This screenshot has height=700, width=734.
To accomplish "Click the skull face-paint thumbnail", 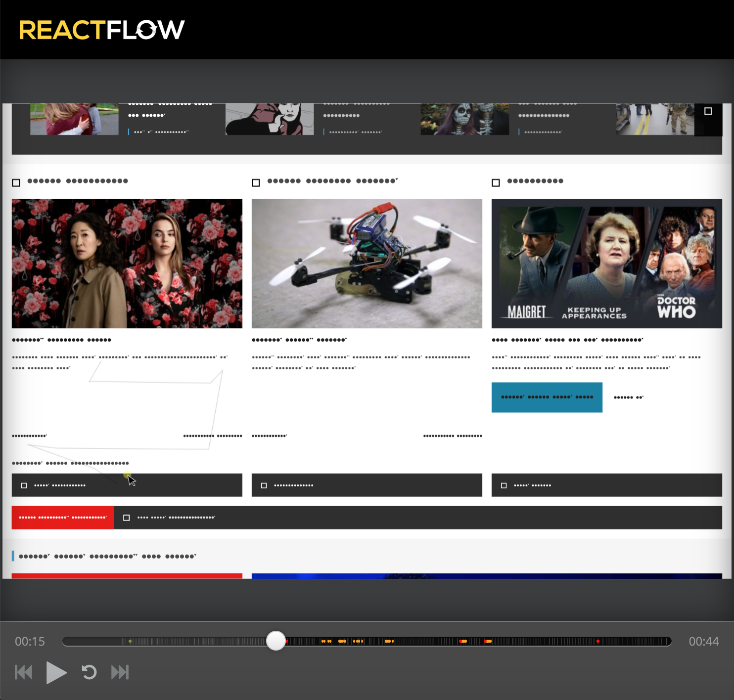I will tap(465, 119).
